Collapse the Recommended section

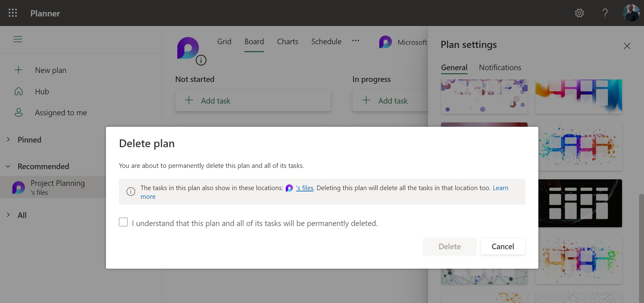click(8, 166)
